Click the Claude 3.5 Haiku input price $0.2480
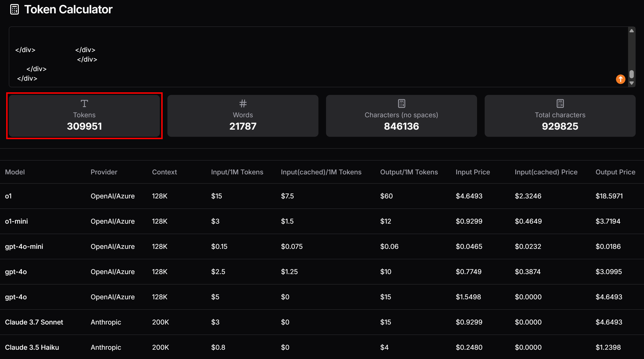Screen dimensions: 644x359 [x=469, y=347]
